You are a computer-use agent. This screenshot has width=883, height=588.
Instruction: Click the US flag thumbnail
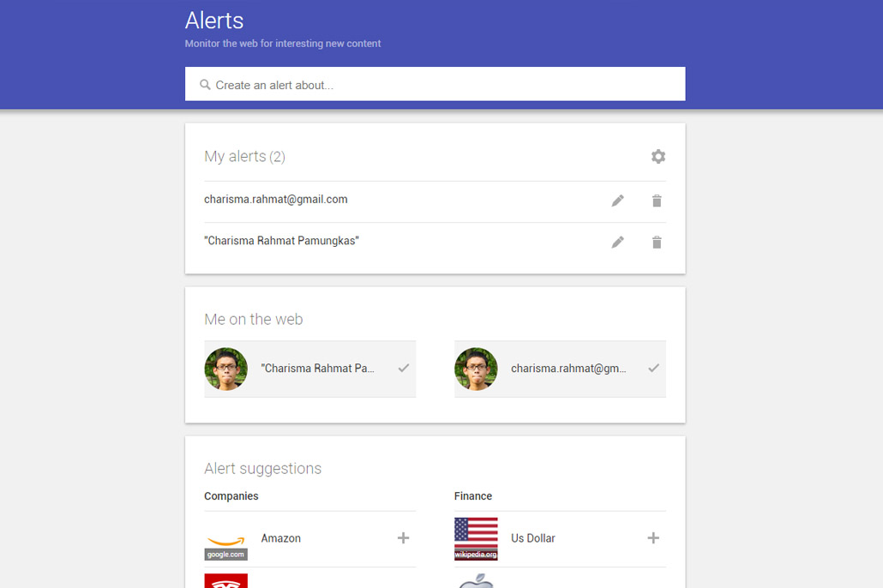pyautogui.click(x=476, y=538)
